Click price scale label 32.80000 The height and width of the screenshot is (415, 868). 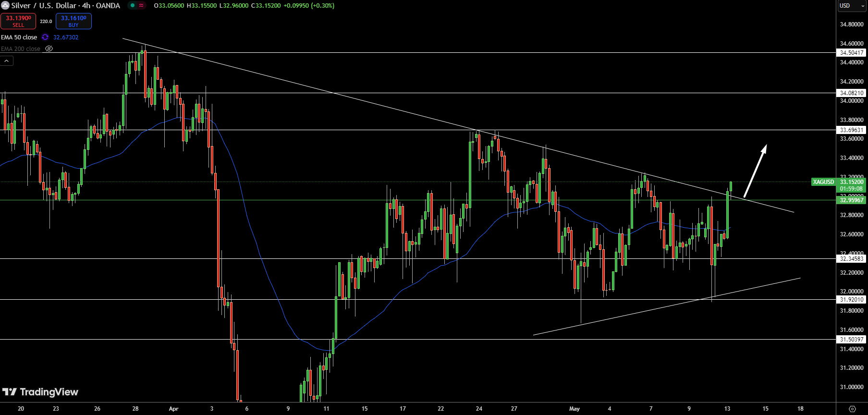pos(852,215)
